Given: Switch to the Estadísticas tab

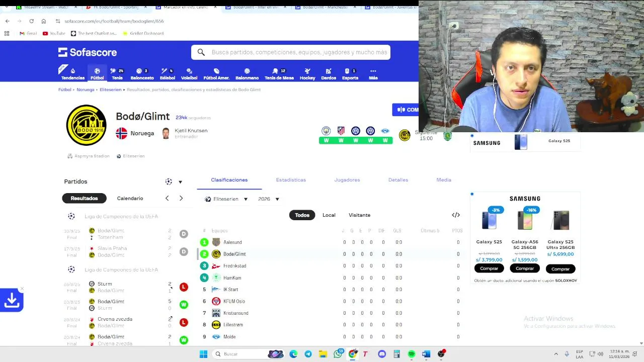Looking at the screenshot, I should coord(291,180).
